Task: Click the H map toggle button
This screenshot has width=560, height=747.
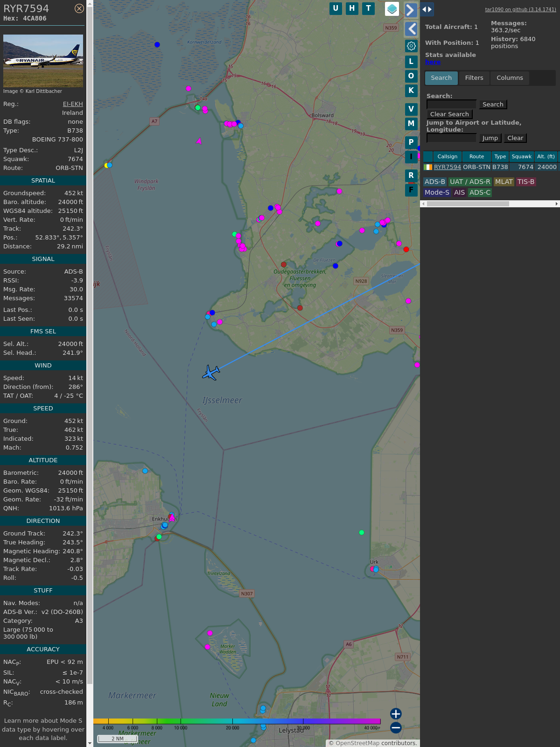Action: coord(352,8)
